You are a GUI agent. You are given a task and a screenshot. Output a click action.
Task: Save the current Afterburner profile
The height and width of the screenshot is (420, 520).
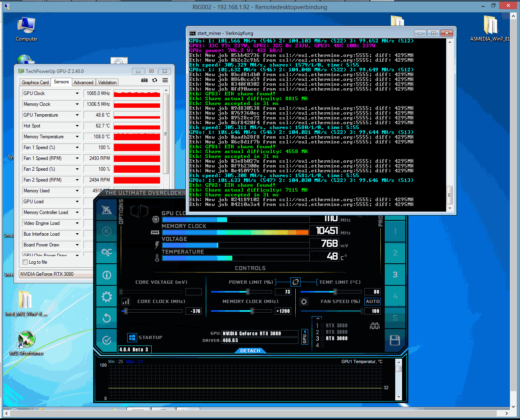(x=395, y=340)
